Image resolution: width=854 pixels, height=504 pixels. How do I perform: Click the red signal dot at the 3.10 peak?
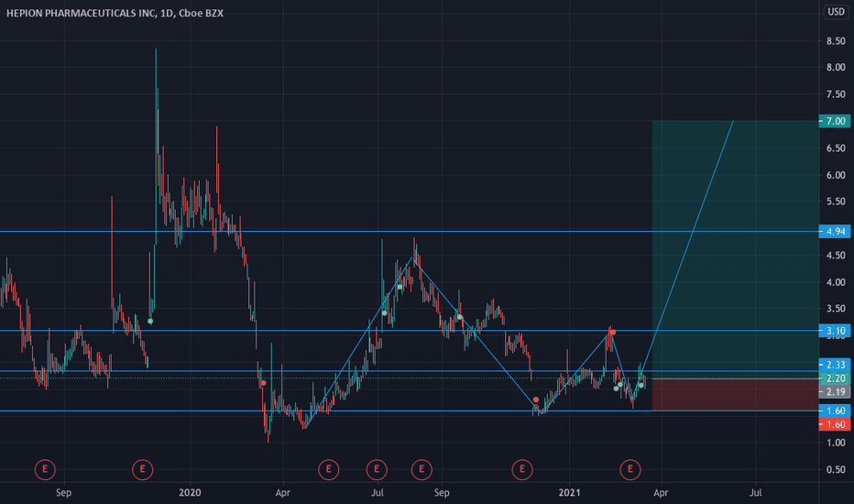[x=613, y=333]
